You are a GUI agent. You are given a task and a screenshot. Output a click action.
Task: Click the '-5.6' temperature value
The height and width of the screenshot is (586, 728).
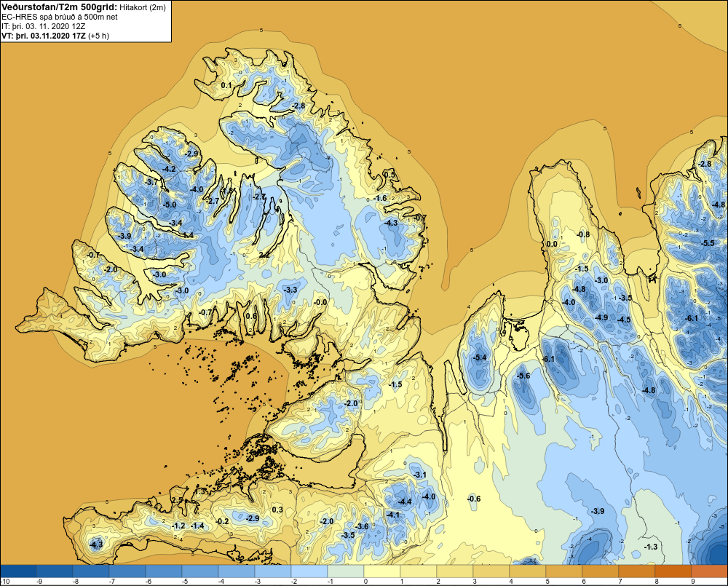point(523,376)
